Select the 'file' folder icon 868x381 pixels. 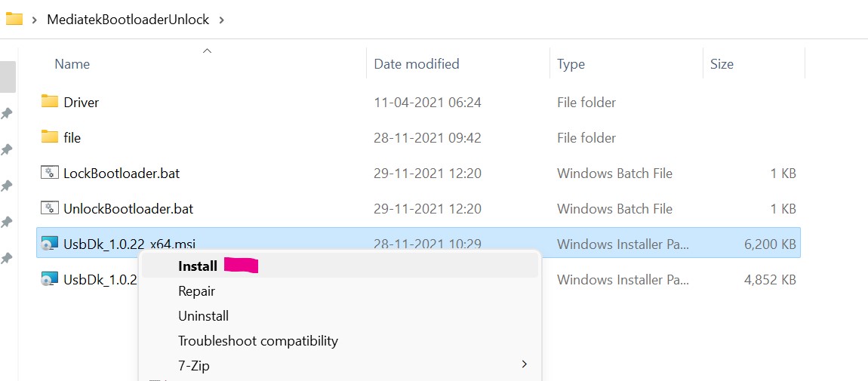(50, 137)
